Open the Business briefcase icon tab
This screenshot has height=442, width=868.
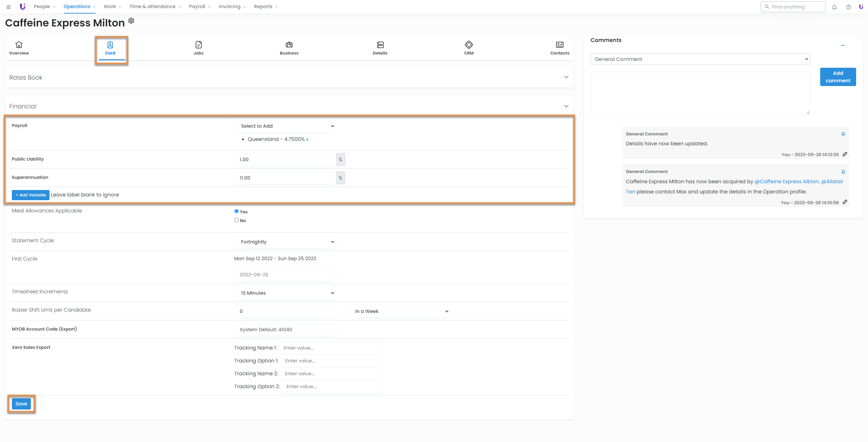click(289, 48)
